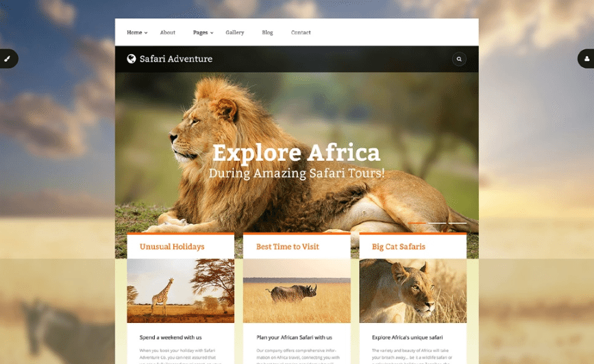Open the Big Cat Safaris heading
Screen dimensions: 594x364
click(x=399, y=247)
